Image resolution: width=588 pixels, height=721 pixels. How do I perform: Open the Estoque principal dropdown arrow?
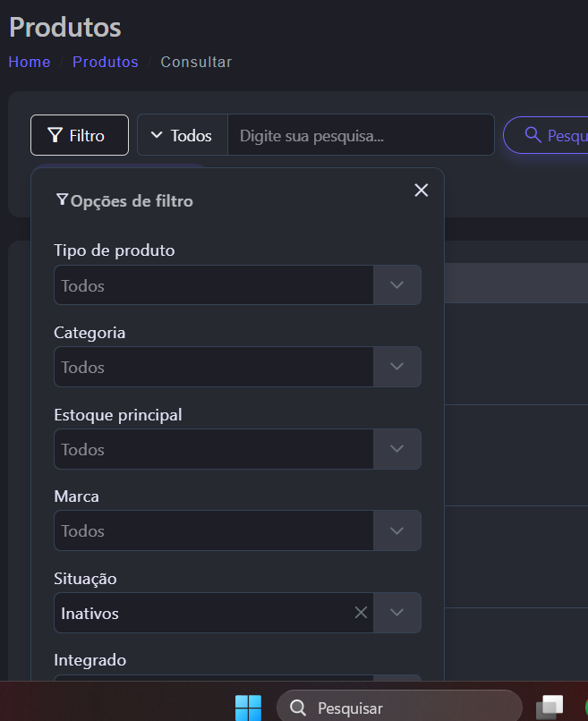tap(397, 449)
